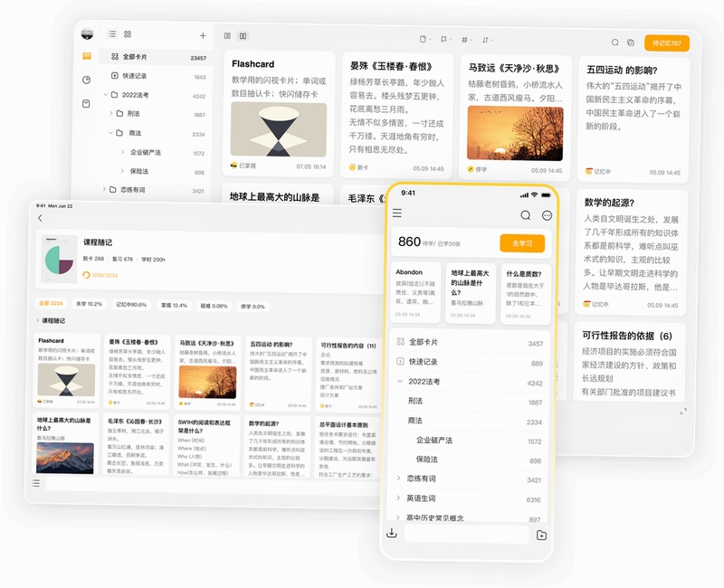724x588 pixels.
Task: Open the hashtag tag filter dropdown
Action: pyautogui.click(x=467, y=40)
